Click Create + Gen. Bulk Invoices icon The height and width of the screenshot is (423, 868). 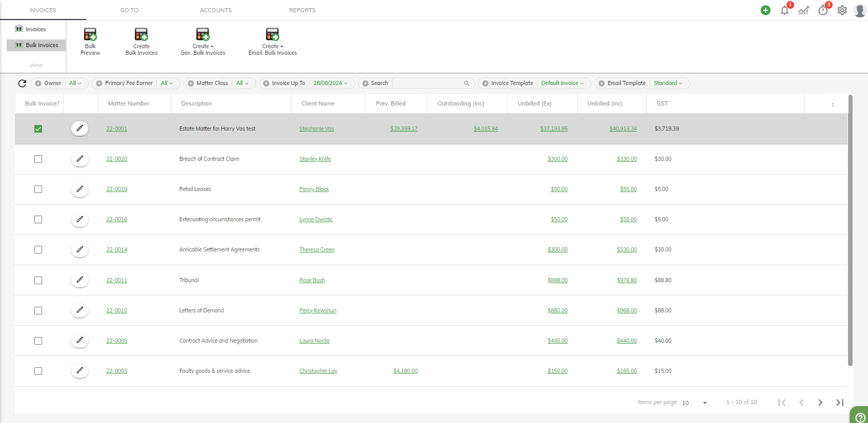pos(203,34)
